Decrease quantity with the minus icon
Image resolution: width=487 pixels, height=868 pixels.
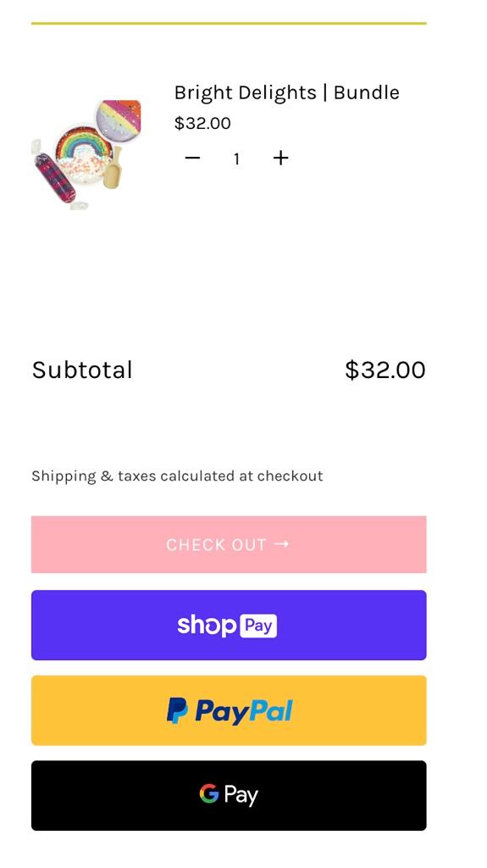[192, 159]
